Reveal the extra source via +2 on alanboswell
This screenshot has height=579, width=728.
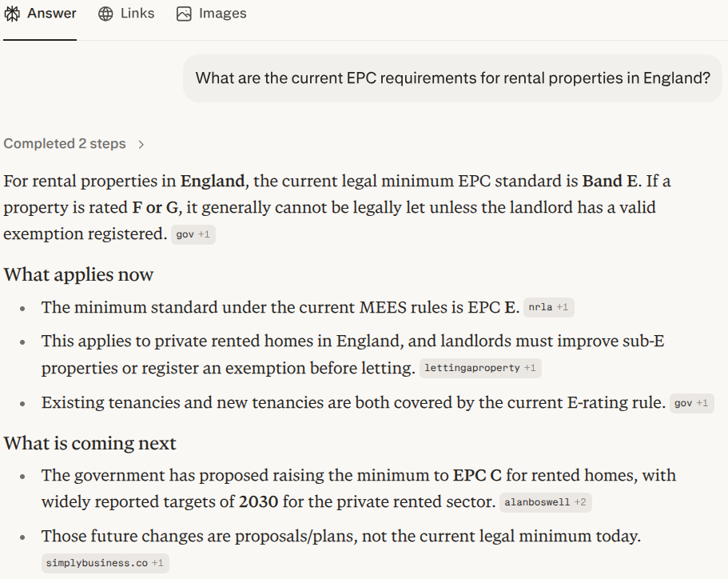[581, 502]
